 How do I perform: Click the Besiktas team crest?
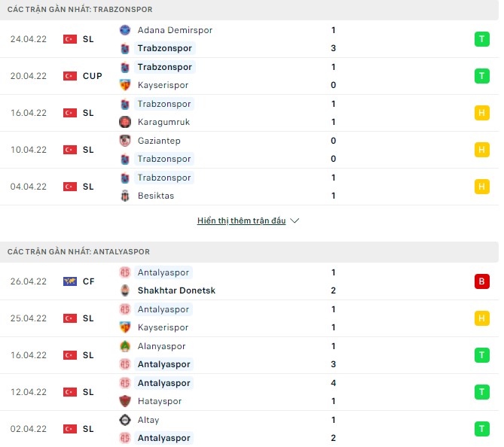(x=125, y=196)
